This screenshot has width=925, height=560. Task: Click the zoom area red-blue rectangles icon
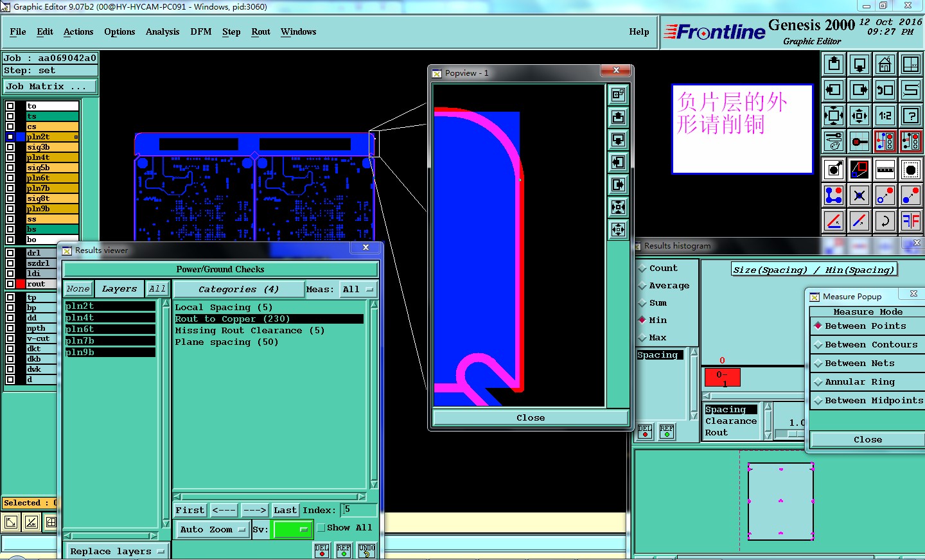point(859,170)
